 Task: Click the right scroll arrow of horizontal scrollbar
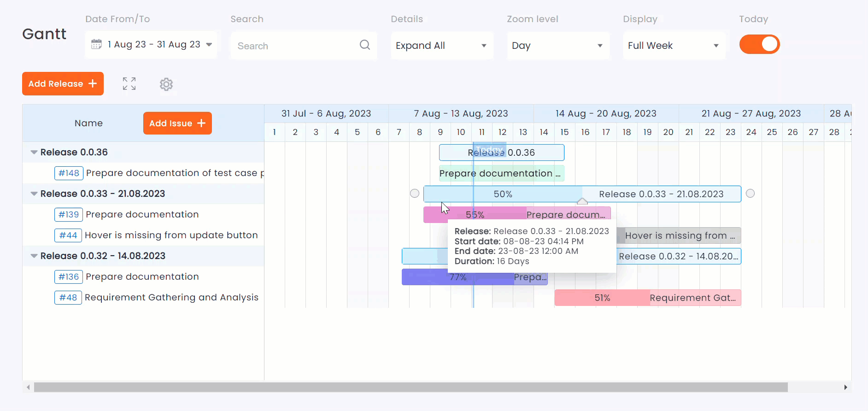point(845,388)
